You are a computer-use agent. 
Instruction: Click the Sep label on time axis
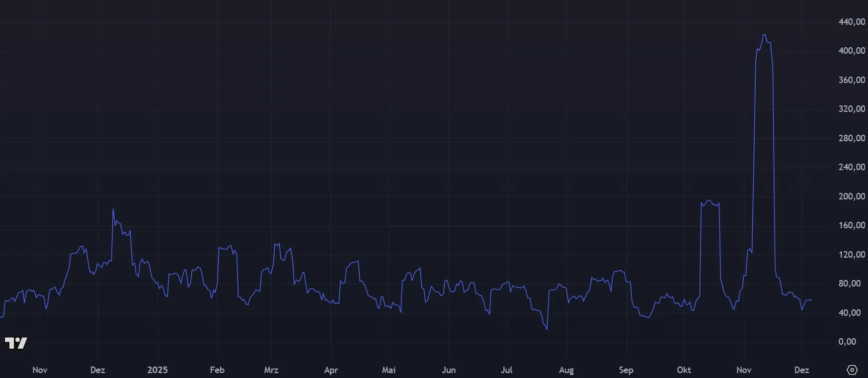pyautogui.click(x=626, y=370)
